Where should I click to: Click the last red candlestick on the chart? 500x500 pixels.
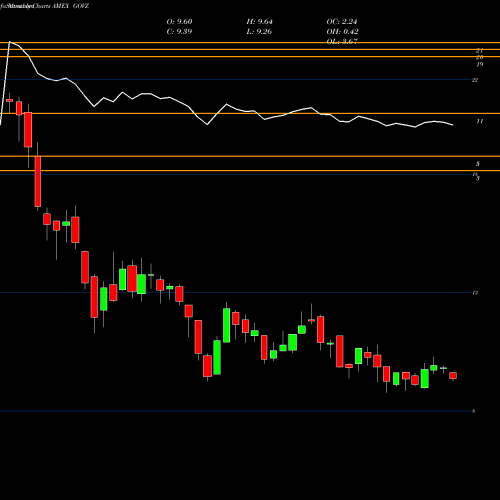pos(453,376)
